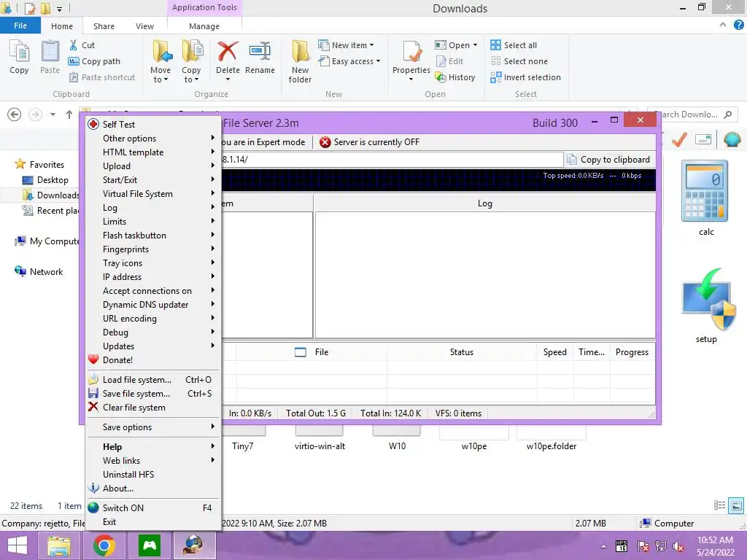This screenshot has height=560, width=747.
Task: Open Virtual File System submenu
Action: click(152, 193)
